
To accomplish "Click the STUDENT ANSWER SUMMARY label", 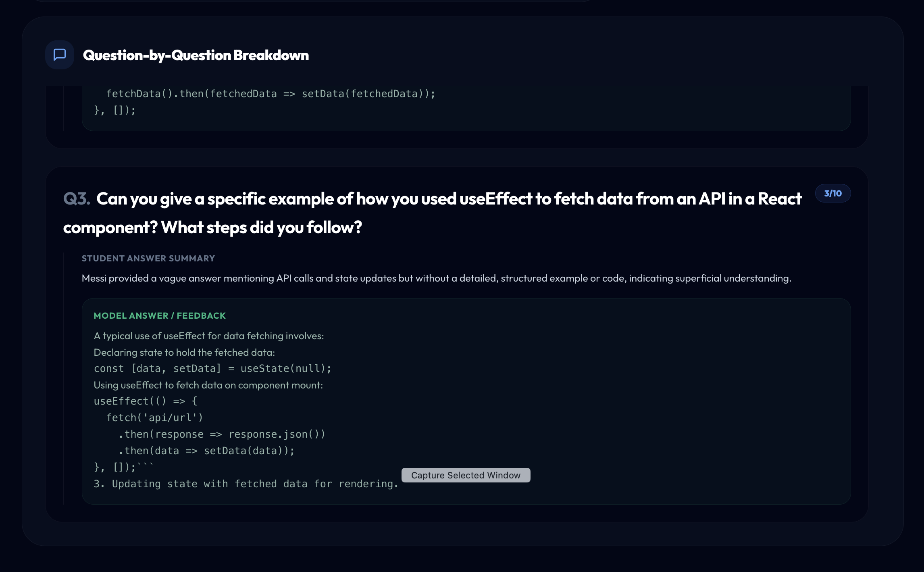I will coord(148,258).
